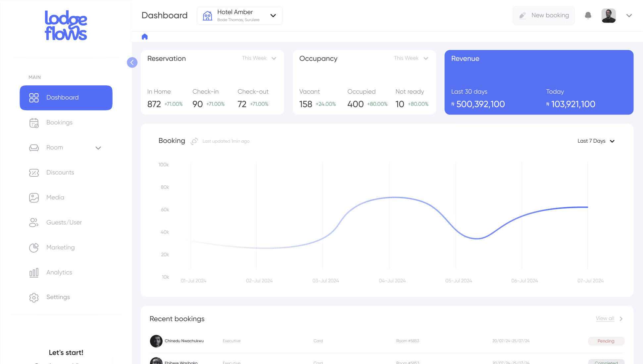Open the Last 7 Days dropdown
Viewport: 643px width, 364px height.
click(596, 141)
